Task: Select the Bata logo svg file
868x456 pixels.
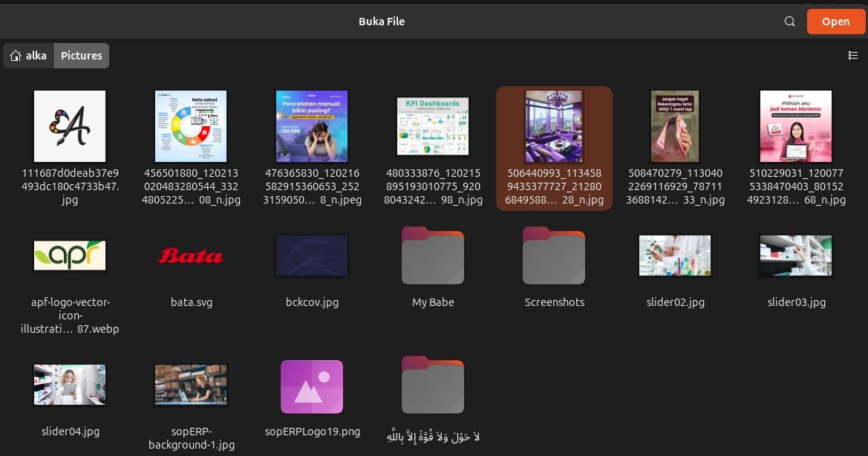Action: click(191, 255)
